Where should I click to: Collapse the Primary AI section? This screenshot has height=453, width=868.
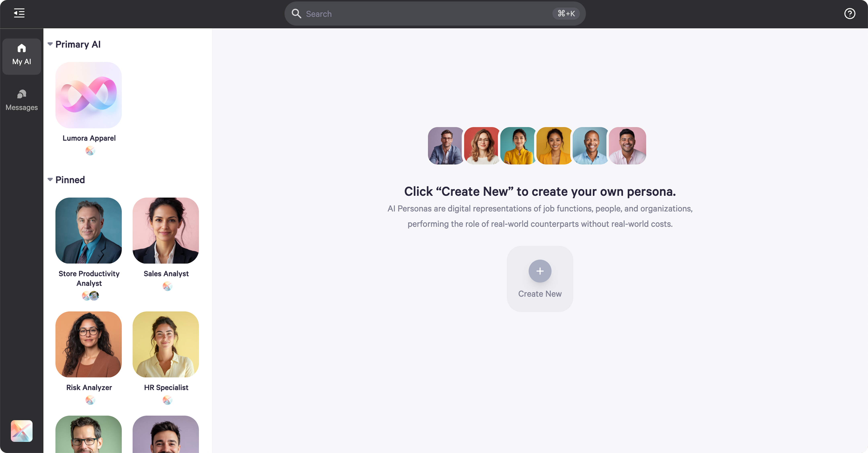pyautogui.click(x=50, y=44)
